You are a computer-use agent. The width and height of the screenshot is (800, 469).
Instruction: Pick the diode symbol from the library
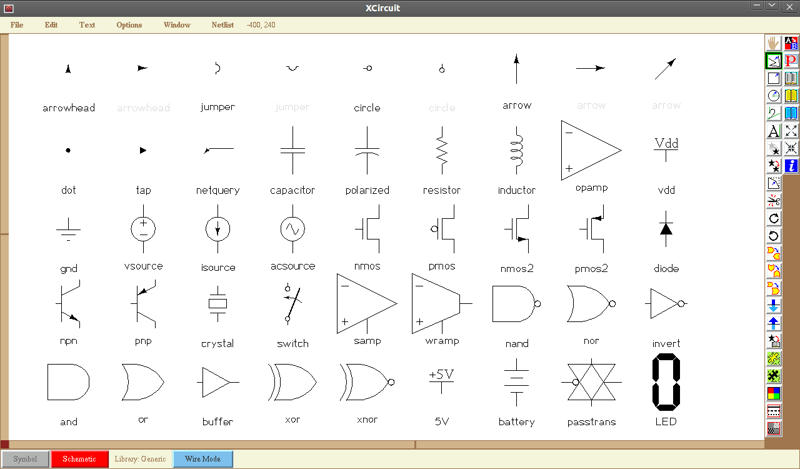pos(666,229)
